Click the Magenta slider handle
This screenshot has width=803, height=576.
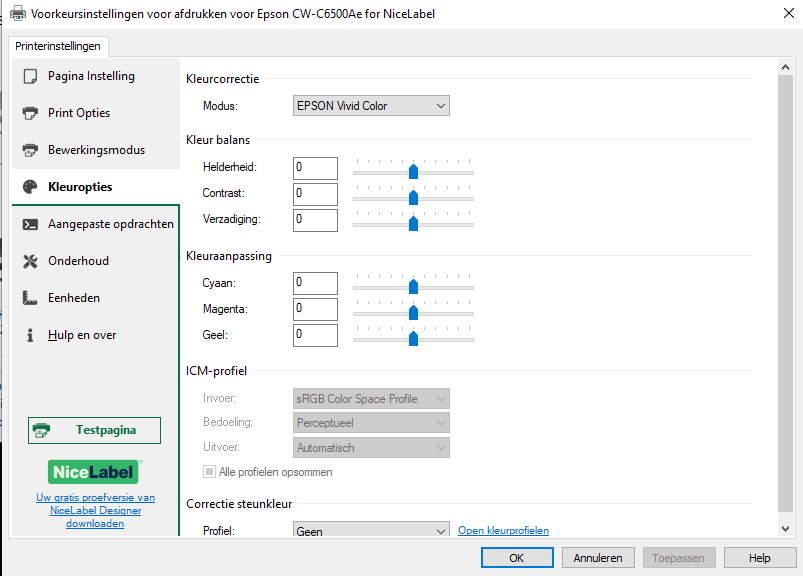point(413,312)
